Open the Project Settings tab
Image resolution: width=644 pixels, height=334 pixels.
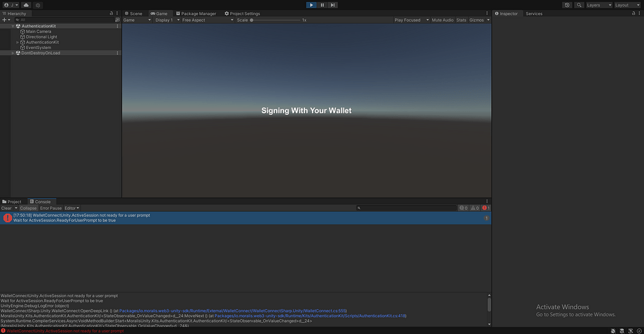pos(242,14)
